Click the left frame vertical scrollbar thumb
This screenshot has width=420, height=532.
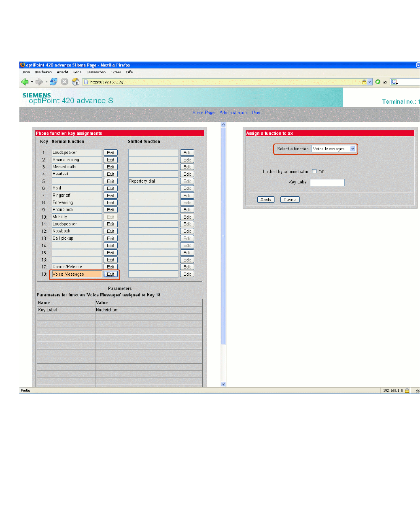tap(223, 236)
